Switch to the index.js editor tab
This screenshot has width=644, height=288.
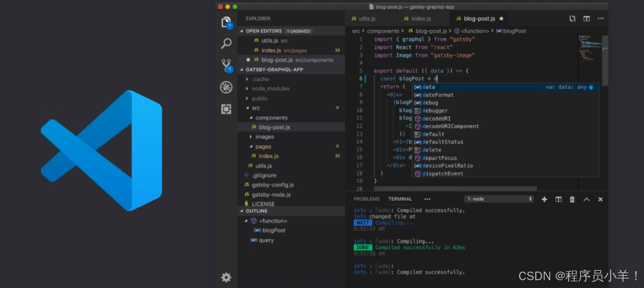(424, 19)
